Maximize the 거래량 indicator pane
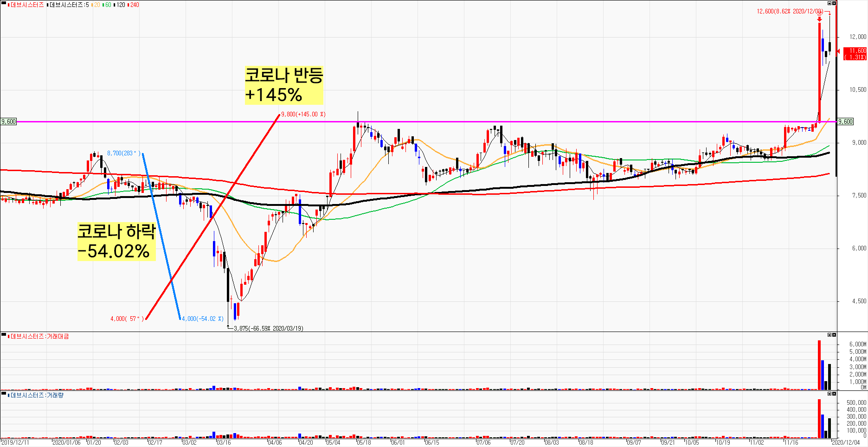Viewport: 868px width, 447px height. point(829,394)
